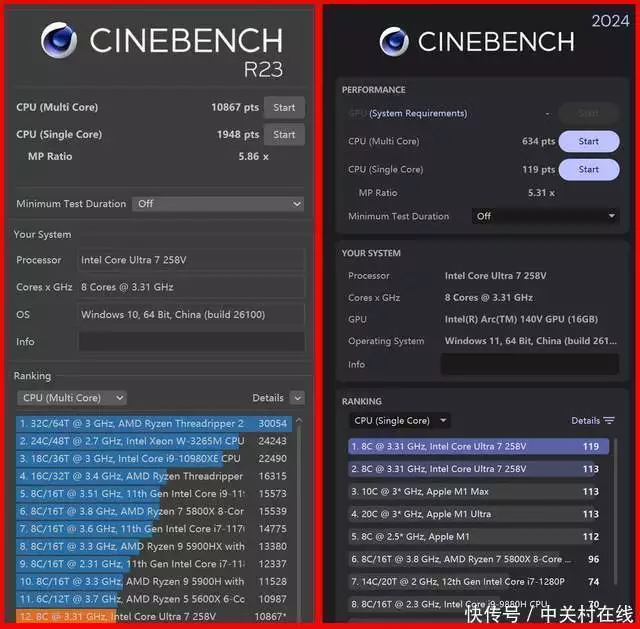The image size is (640, 629).
Task: Open R23 ranking CPU (Multi Core) dropdown
Action: pos(72,398)
